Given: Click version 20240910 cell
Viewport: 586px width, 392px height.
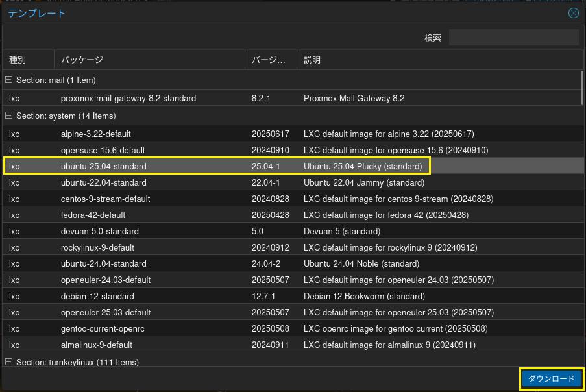Looking at the screenshot, I should 270,150.
